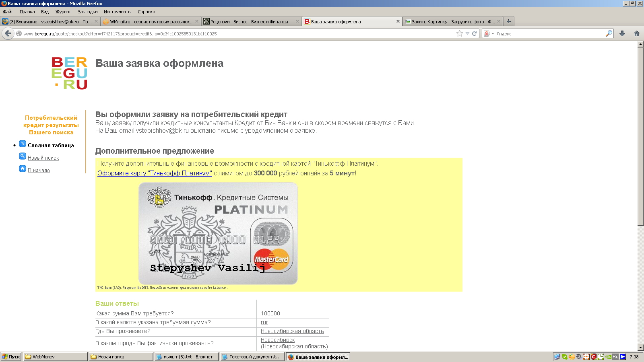Click the 100000 amount answer link
This screenshot has width=644, height=362.
point(270,314)
